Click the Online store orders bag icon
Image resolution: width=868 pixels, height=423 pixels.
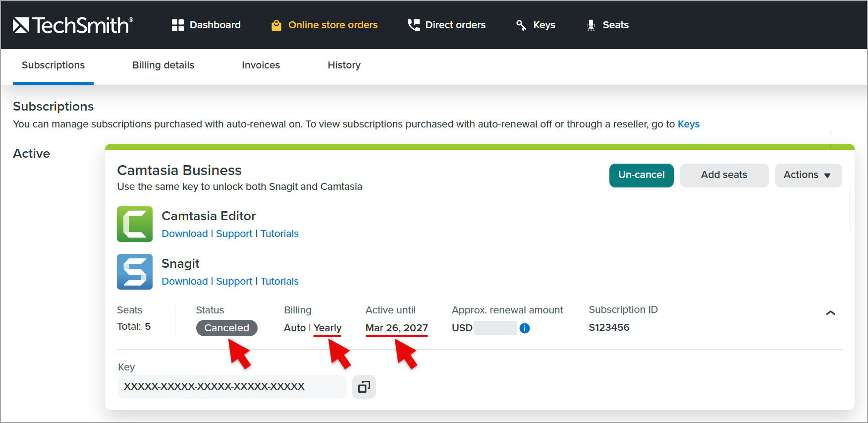(x=276, y=25)
